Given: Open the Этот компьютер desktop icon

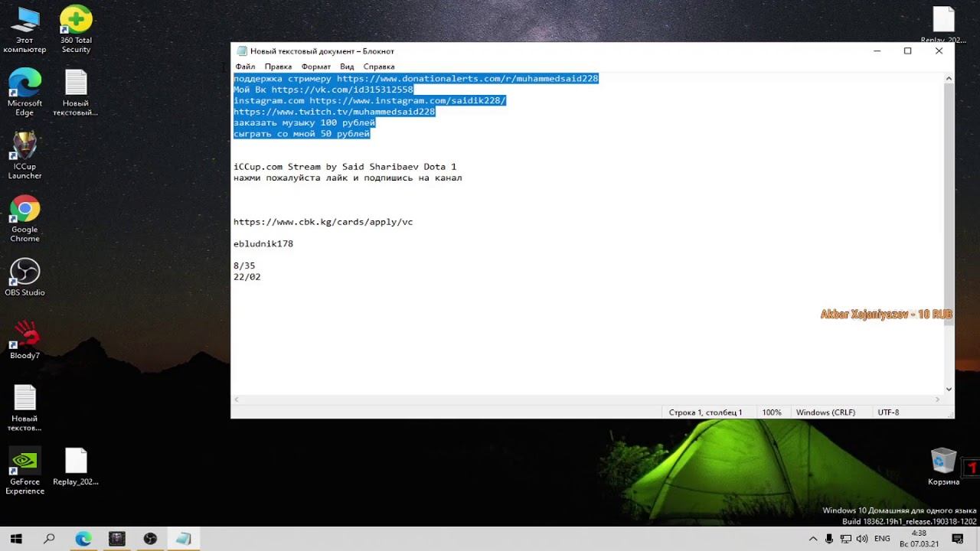Looking at the screenshot, I should pyautogui.click(x=24, y=31).
